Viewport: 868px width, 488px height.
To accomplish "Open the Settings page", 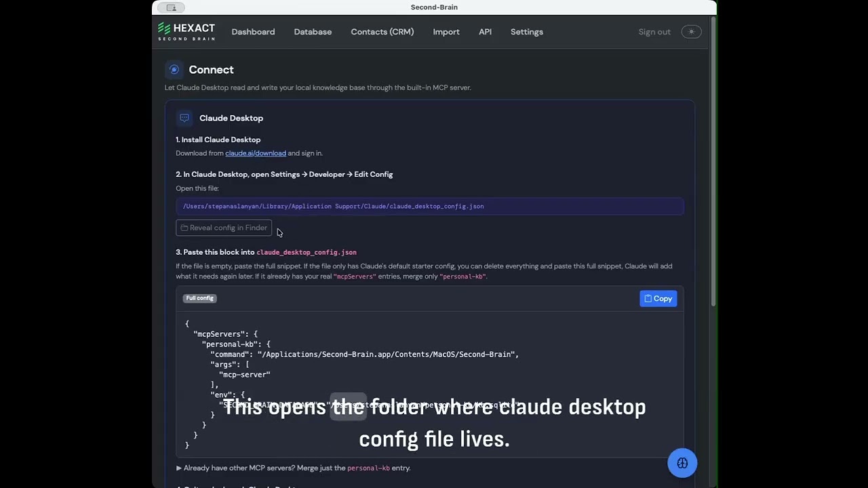I will pyautogui.click(x=527, y=32).
